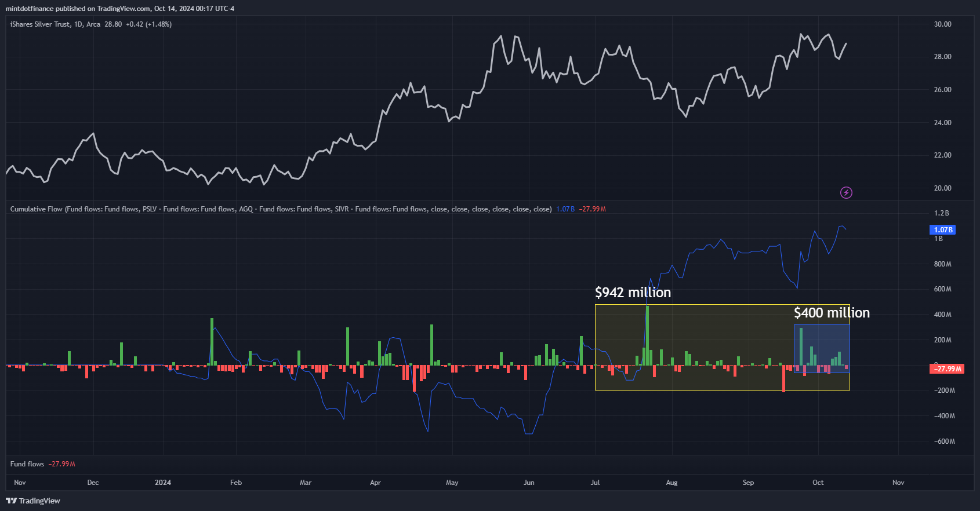The width and height of the screenshot is (980, 511).
Task: Click the −200M flow axis label
Action: tap(944, 390)
